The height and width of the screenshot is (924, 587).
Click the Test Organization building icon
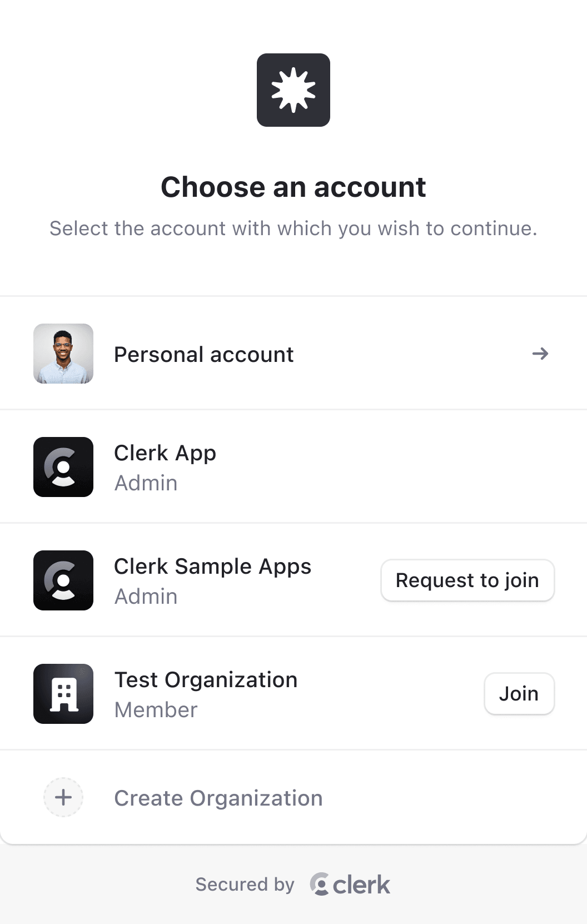coord(63,694)
